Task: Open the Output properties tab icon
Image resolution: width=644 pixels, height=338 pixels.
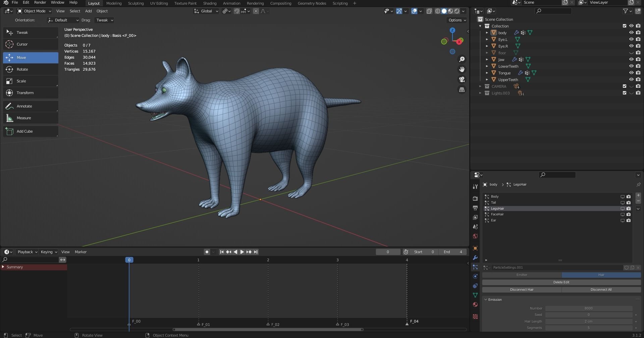Action: (475, 208)
